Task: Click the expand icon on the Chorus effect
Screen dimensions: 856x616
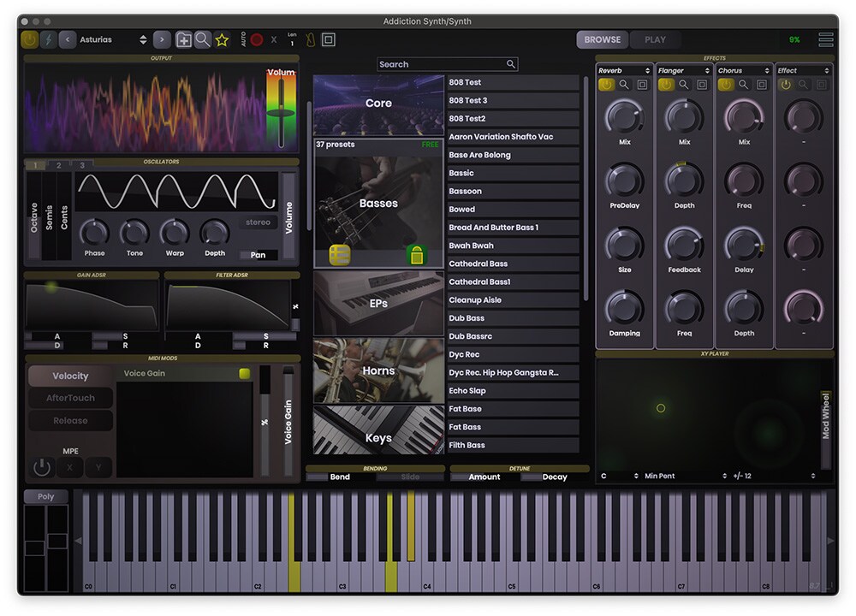Action: click(x=761, y=84)
